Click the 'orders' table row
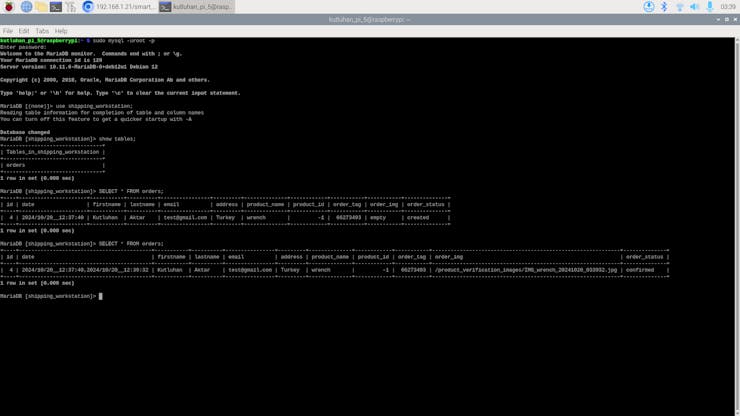Viewport: 740px width, 416px height. (x=52, y=165)
